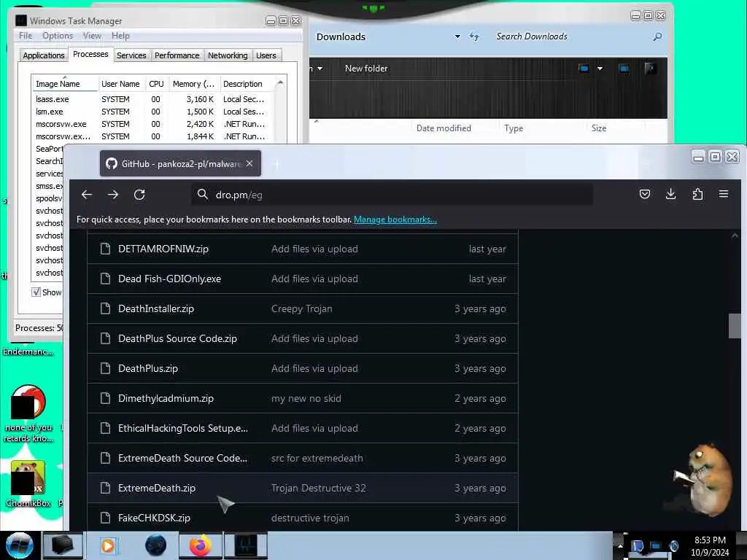The width and height of the screenshot is (747, 560).
Task: Open ExtremeDeath.zip file link
Action: (x=157, y=488)
